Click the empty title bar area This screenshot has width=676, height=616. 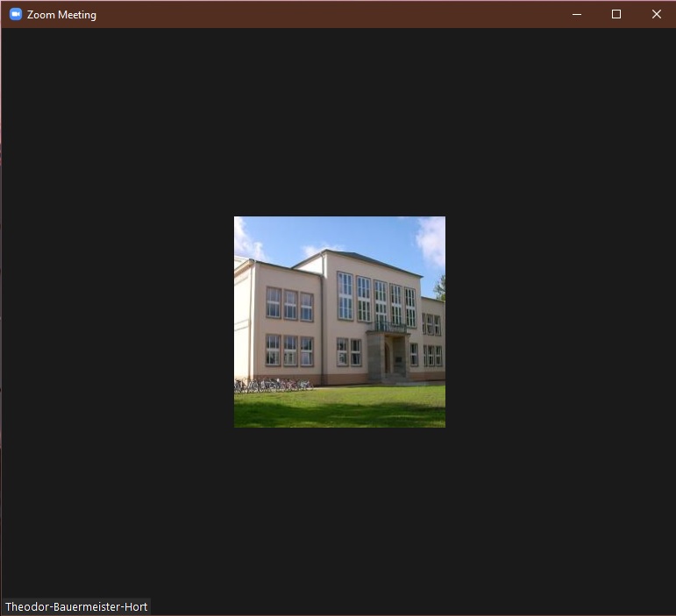(x=333, y=14)
